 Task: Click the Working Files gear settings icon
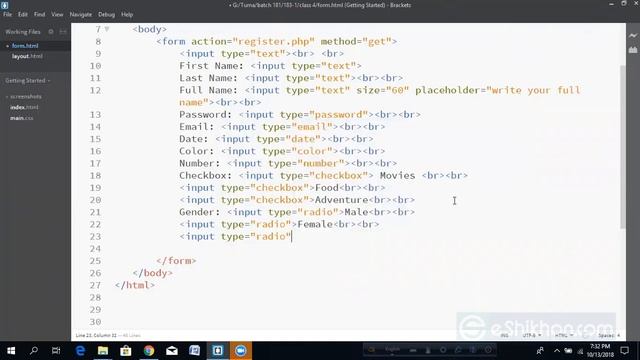[51, 31]
